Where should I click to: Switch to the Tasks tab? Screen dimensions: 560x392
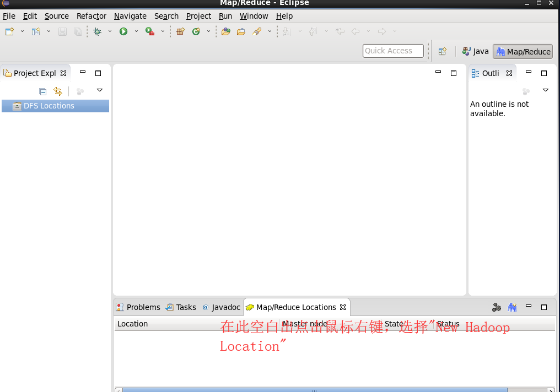pos(181,307)
